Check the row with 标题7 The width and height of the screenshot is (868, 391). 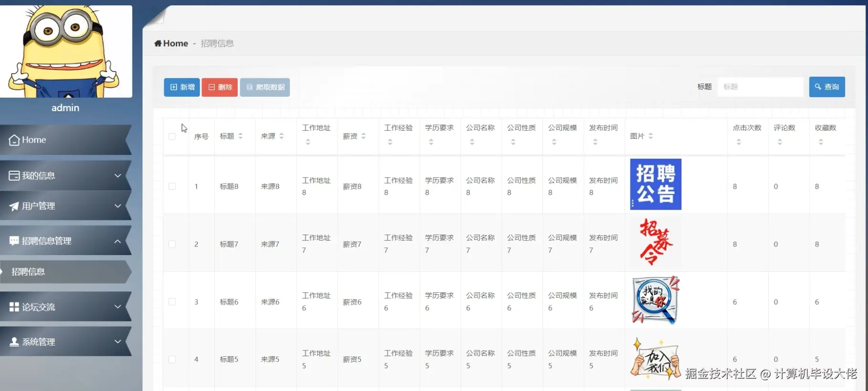tap(172, 244)
